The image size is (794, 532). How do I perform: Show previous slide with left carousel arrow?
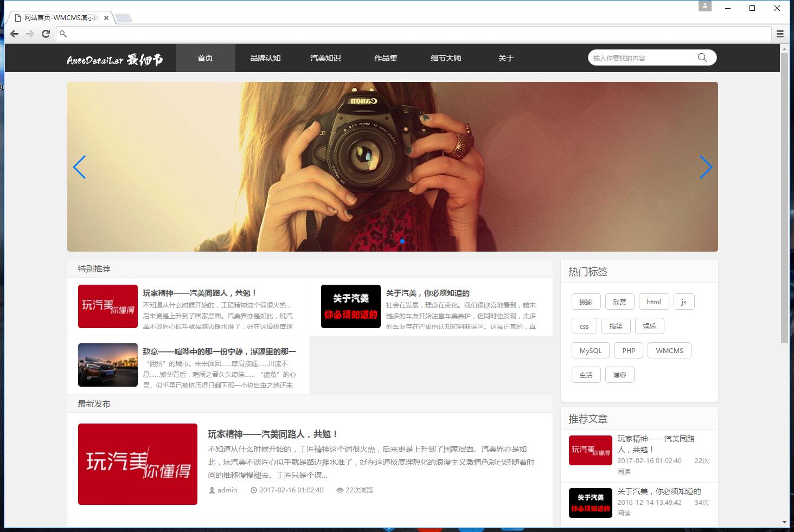[79, 167]
